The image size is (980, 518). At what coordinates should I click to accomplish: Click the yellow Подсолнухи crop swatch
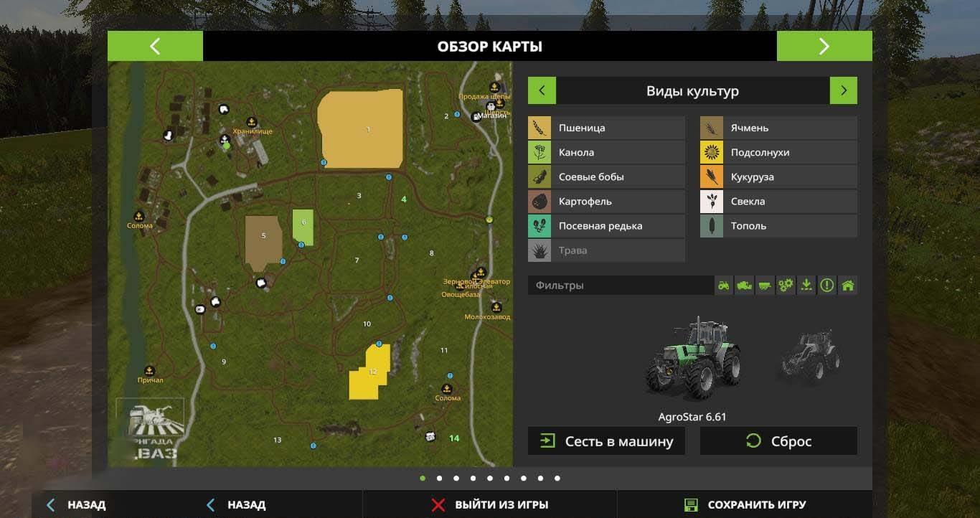point(712,153)
